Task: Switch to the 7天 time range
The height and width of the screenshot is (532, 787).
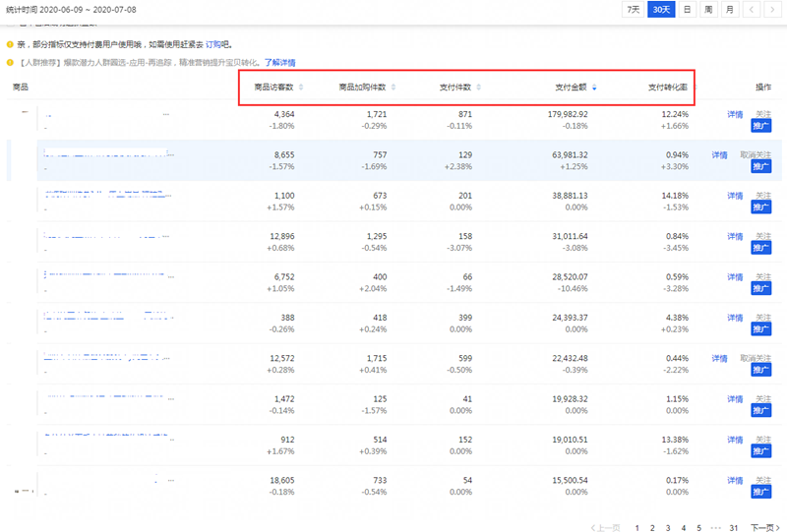Action: pos(633,10)
